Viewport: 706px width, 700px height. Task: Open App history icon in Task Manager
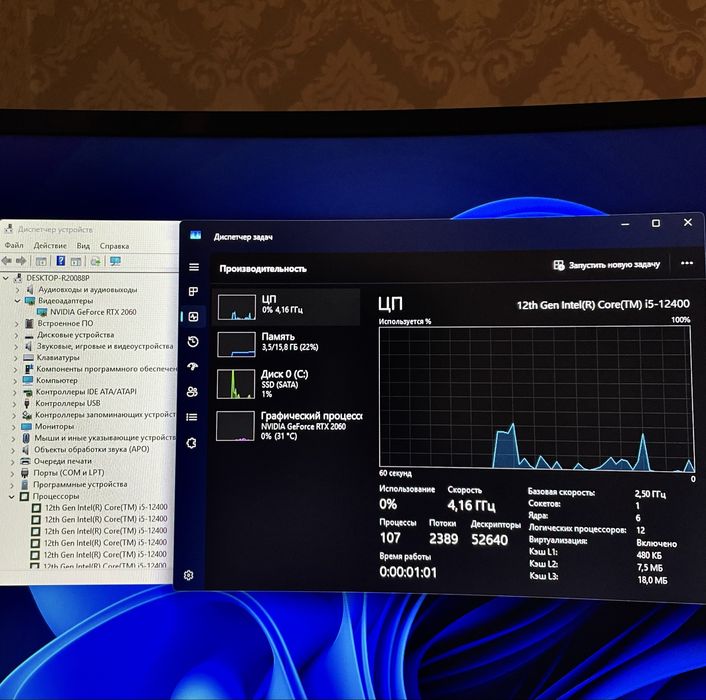coord(193,342)
